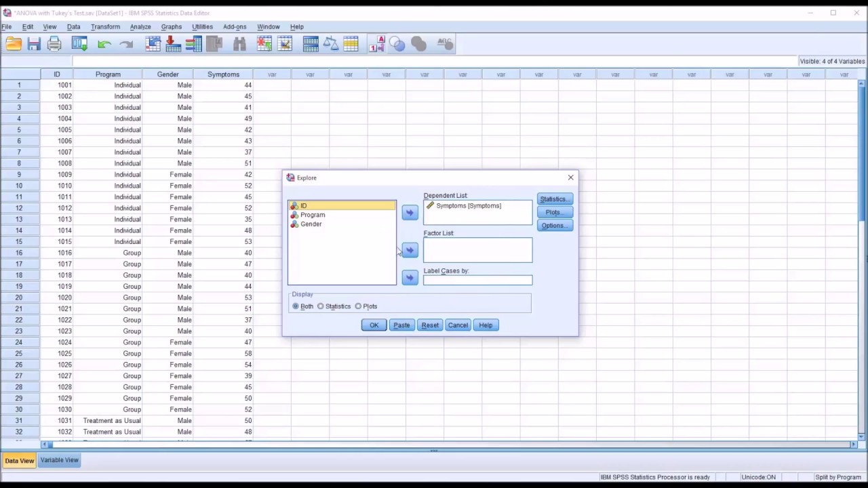868x488 pixels.
Task: Click the Cancel button
Action: point(458,325)
